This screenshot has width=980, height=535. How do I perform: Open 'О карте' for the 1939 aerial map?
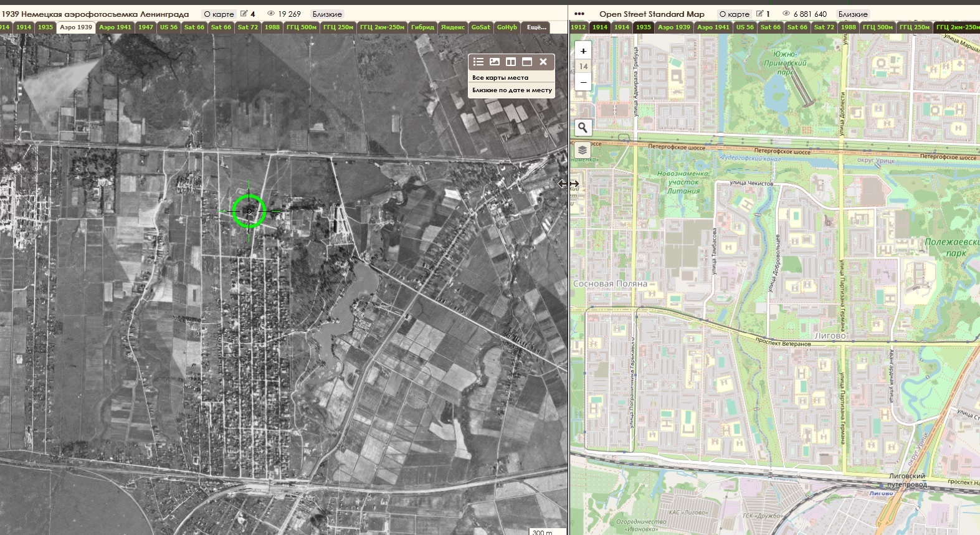[219, 14]
